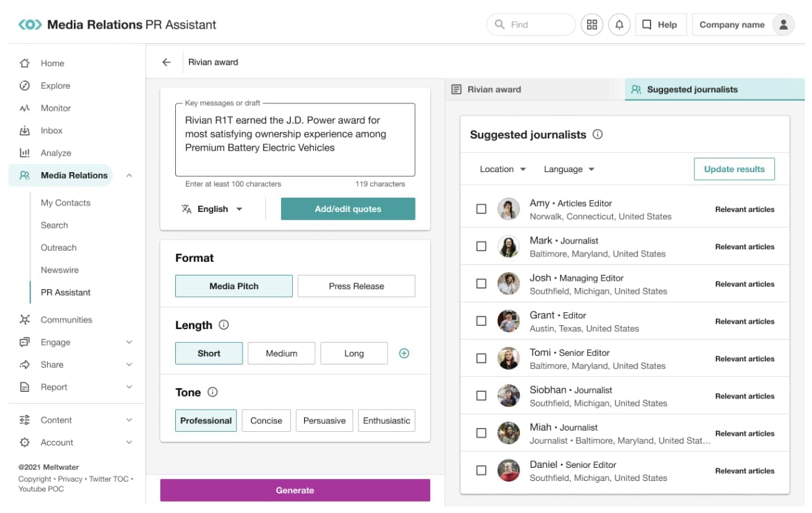This screenshot has height=513, width=812.
Task: Check the checkbox next to Amy
Action: 481,208
